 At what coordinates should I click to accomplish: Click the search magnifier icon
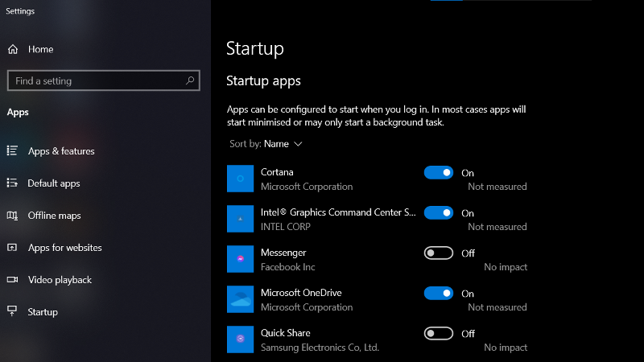click(x=190, y=80)
